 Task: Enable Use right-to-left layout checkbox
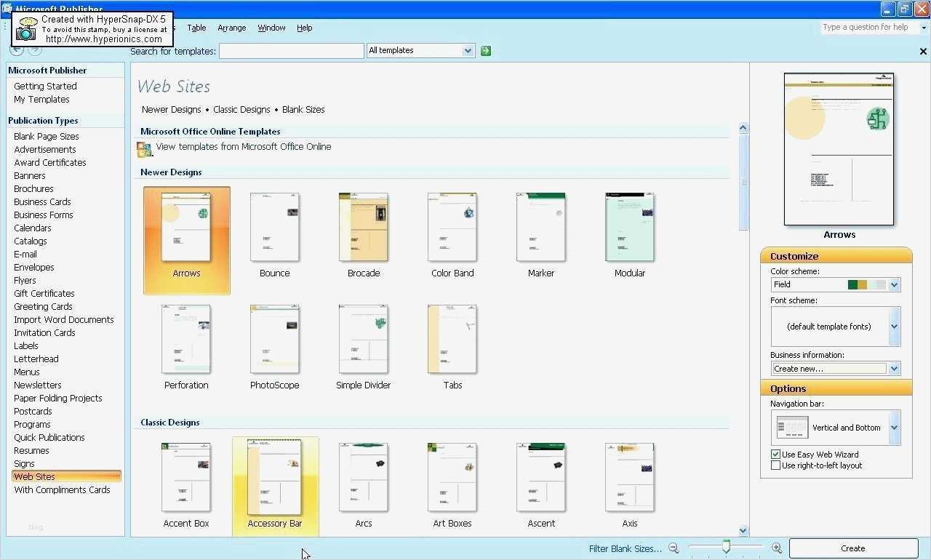[775, 465]
